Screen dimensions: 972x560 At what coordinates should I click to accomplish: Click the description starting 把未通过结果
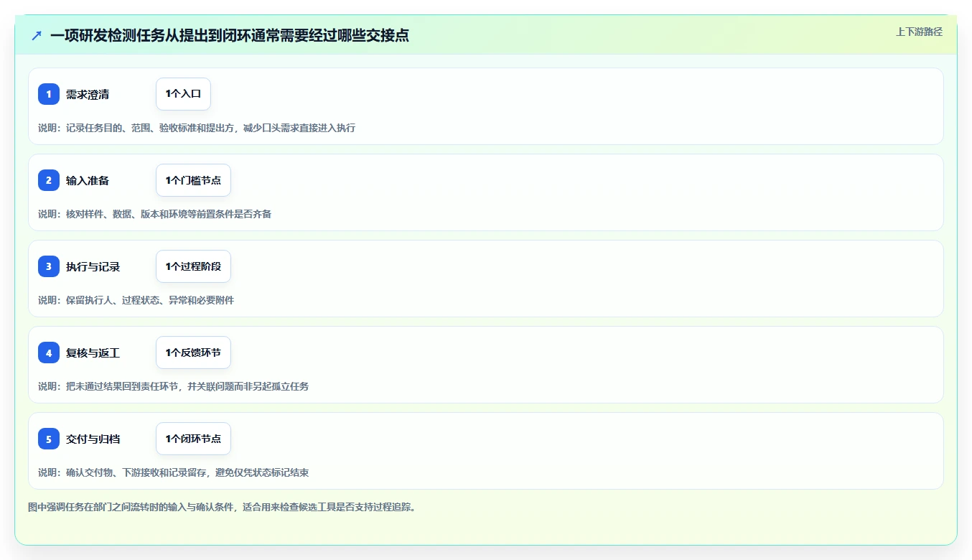click(x=173, y=386)
